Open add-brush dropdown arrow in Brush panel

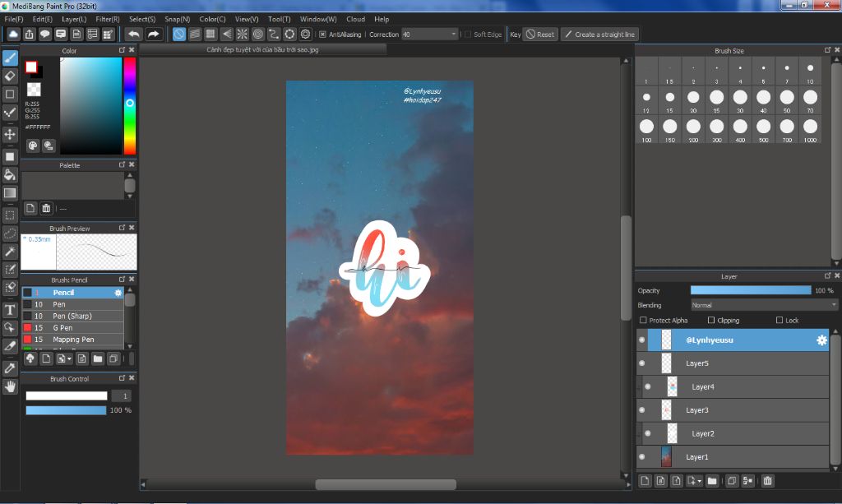[69, 359]
